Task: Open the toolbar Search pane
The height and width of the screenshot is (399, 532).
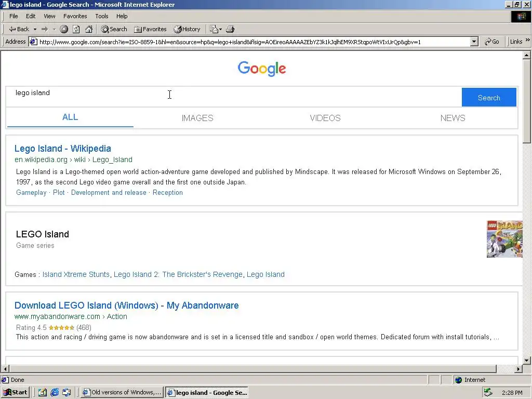Action: pos(114,29)
